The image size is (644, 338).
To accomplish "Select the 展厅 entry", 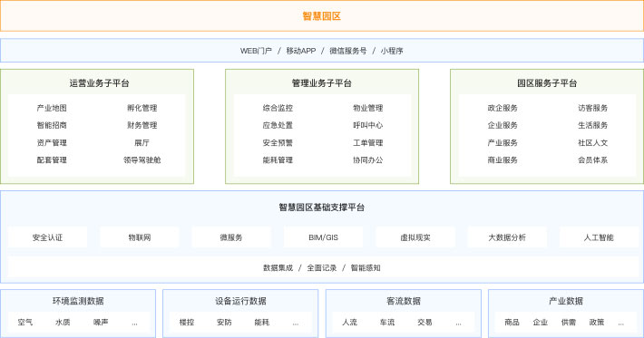I will (142, 143).
